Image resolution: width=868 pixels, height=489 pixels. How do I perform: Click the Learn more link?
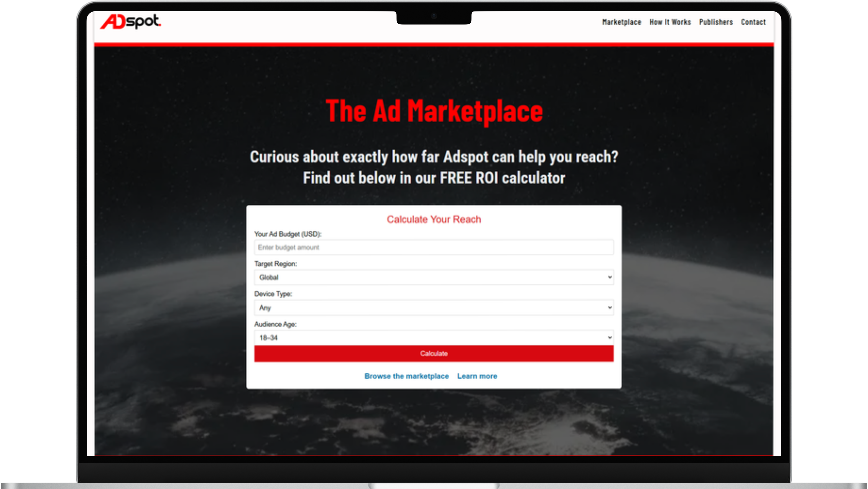(477, 376)
